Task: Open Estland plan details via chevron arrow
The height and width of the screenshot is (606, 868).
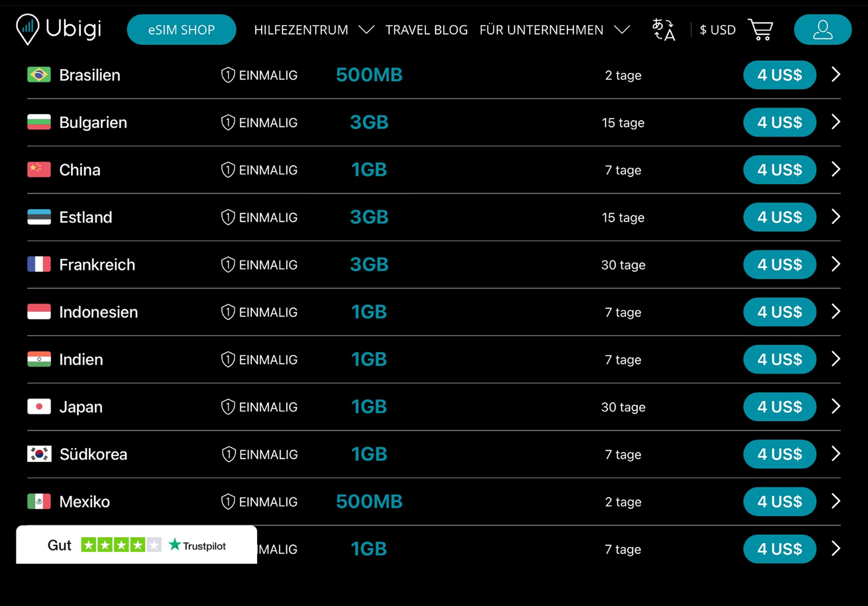Action: coord(836,217)
